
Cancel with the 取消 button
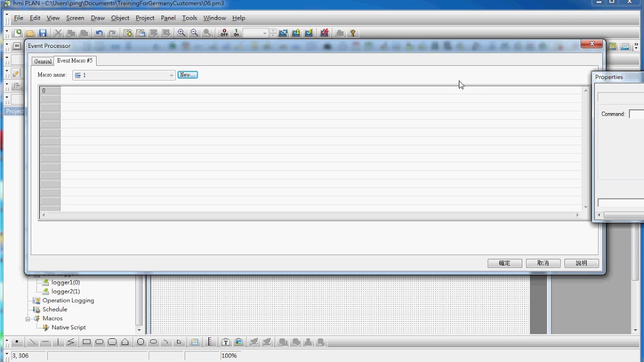(543, 263)
